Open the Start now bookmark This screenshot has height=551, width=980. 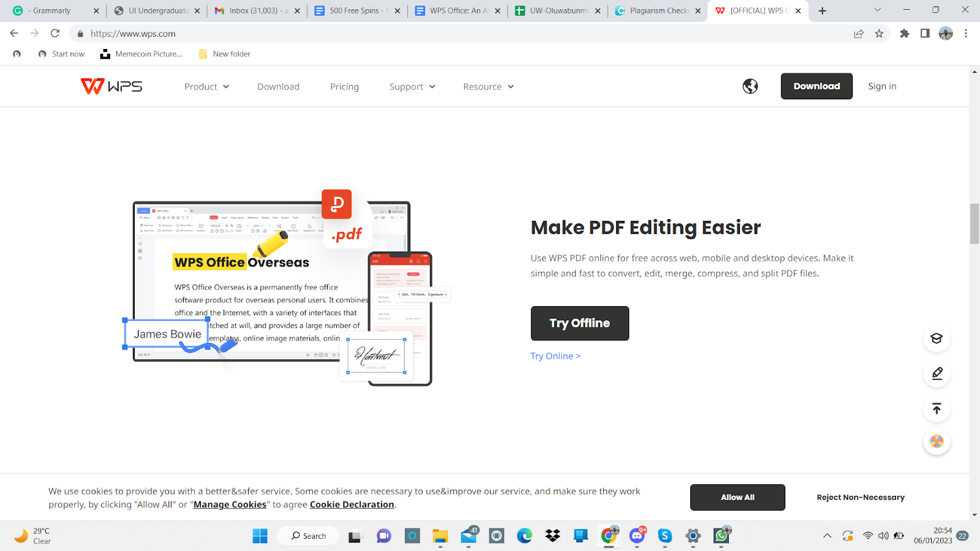(61, 54)
